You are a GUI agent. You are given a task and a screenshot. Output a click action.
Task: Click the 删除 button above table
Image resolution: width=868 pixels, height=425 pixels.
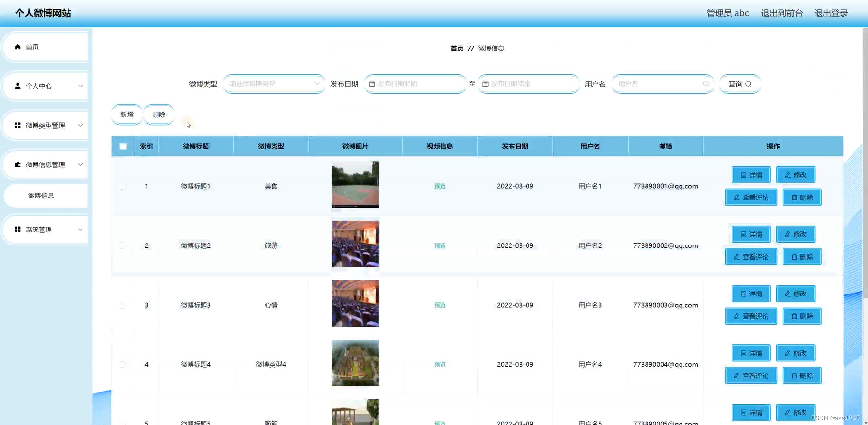point(159,114)
